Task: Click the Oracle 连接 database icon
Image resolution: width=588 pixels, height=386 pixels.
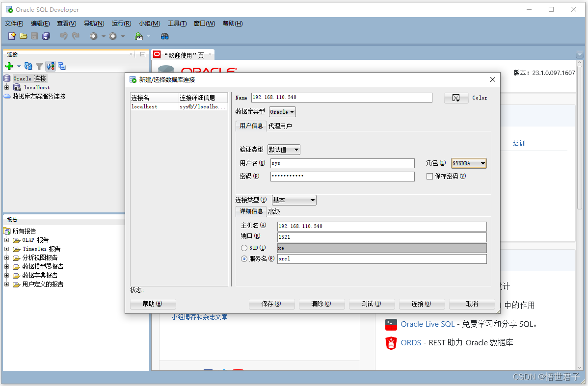Action: (7, 78)
